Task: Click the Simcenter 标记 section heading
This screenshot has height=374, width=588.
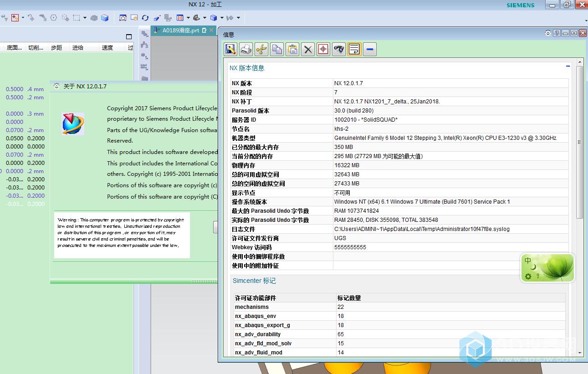Action: click(x=254, y=281)
